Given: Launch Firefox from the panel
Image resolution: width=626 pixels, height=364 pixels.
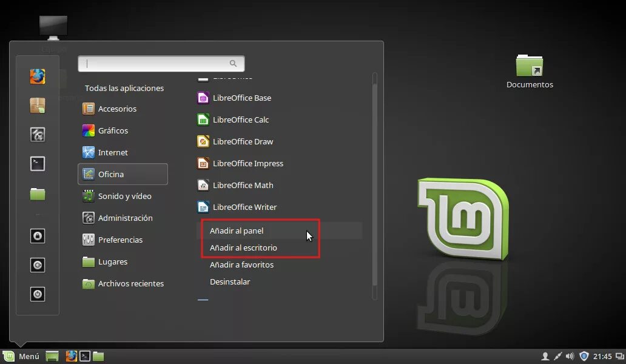Looking at the screenshot, I should pyautogui.click(x=71, y=356).
